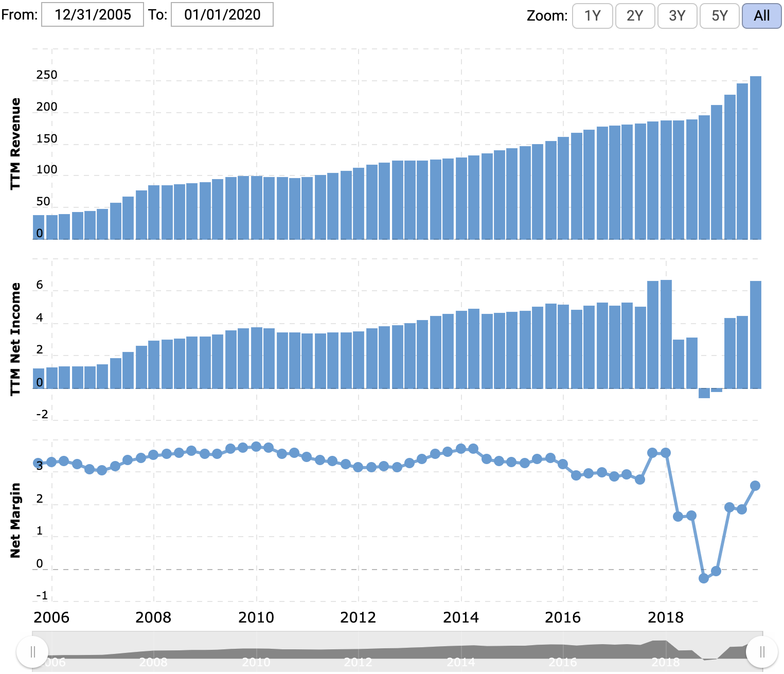Image resolution: width=784 pixels, height=674 pixels.
Task: Click the negative TTM Net Income bar
Action: 704,393
